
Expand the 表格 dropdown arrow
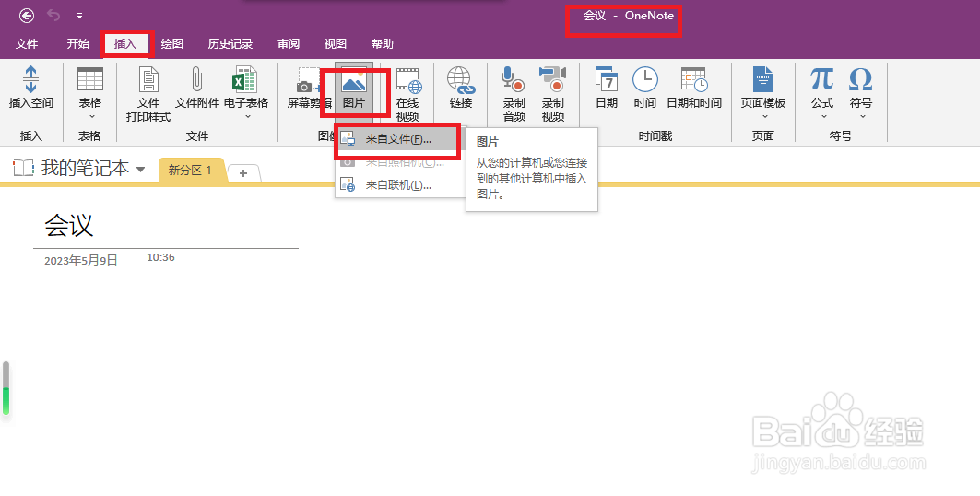click(x=91, y=117)
